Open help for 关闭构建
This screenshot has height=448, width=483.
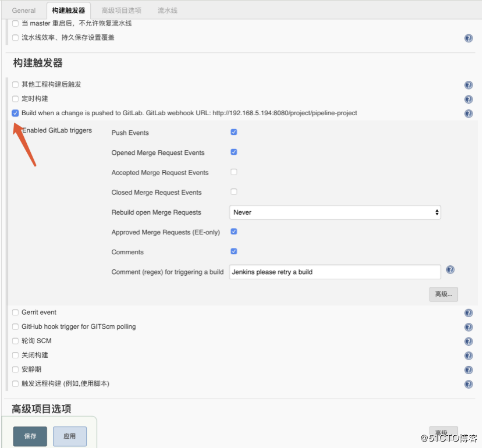click(x=468, y=355)
